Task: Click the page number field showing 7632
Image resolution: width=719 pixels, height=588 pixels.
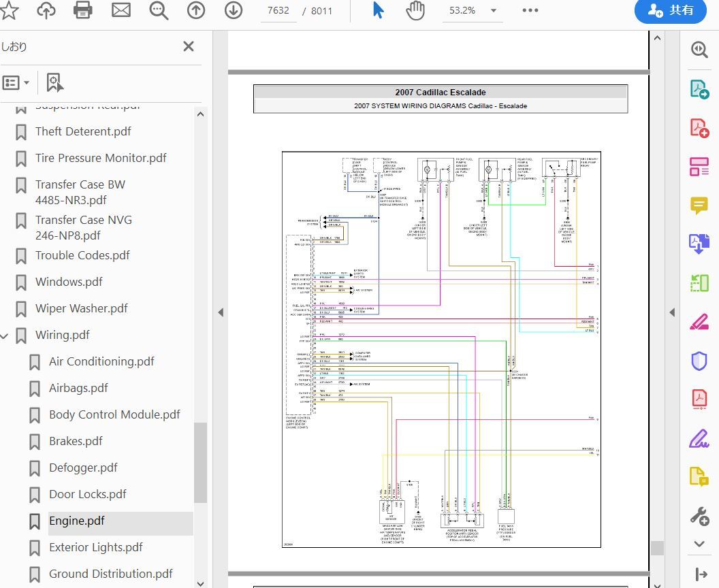Action: (x=278, y=10)
